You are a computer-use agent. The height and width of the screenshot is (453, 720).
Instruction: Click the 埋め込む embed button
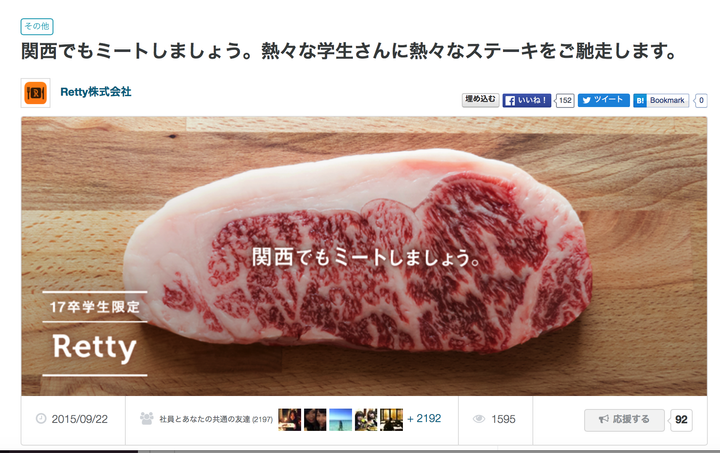coord(480,100)
